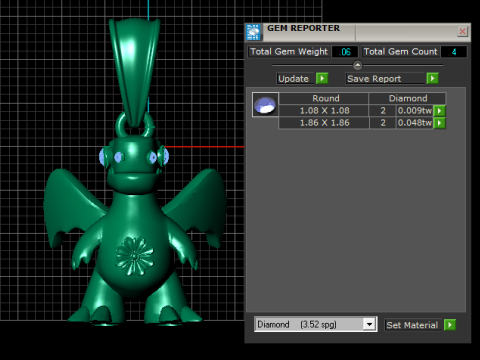This screenshot has height=360, width=480.
Task: Click the Update button label
Action: coord(294,79)
